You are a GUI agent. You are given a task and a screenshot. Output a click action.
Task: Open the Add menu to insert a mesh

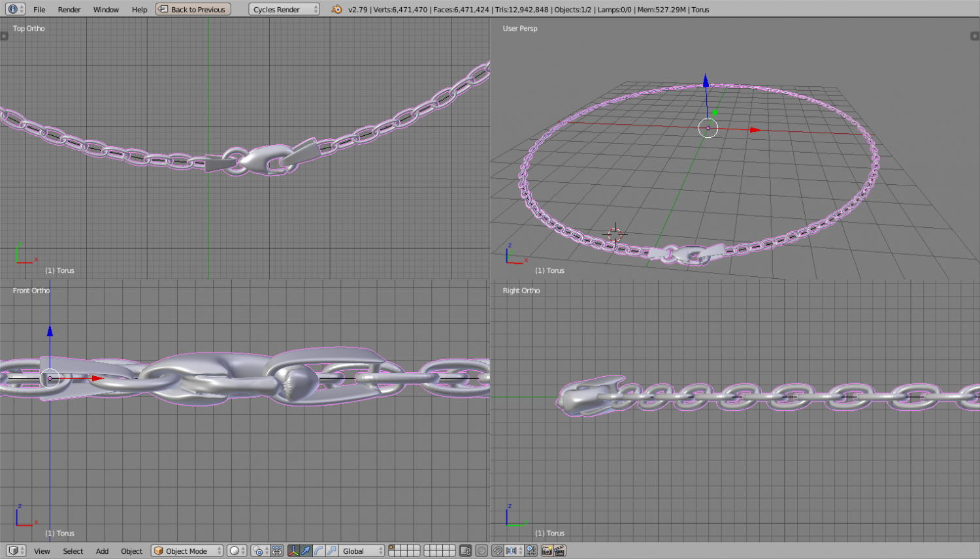coord(102,551)
